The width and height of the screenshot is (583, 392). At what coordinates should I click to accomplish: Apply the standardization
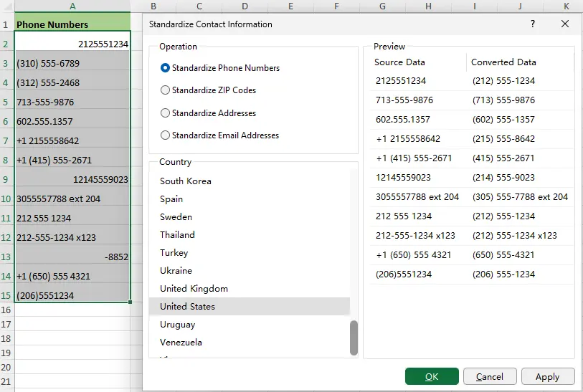tap(548, 376)
